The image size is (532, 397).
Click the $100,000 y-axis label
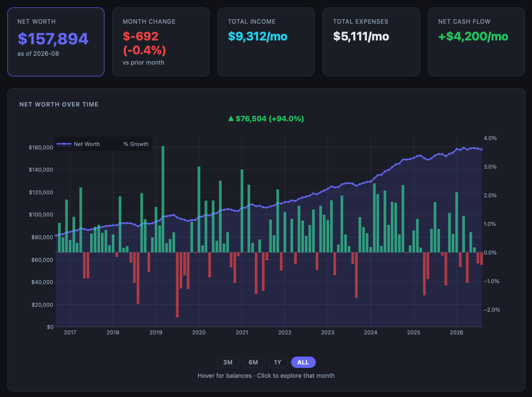tap(41, 215)
